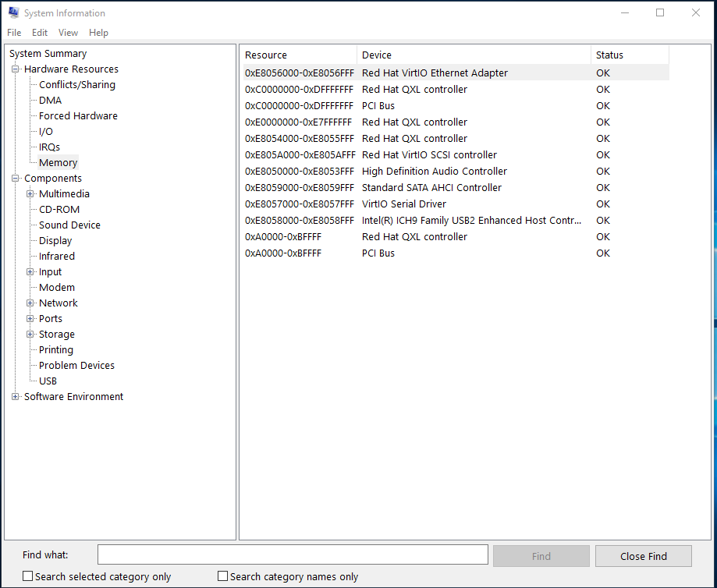Screen dimensions: 717x588
Task: Select Red Hat VirtIO SCSI controller row
Action: [x=456, y=155]
